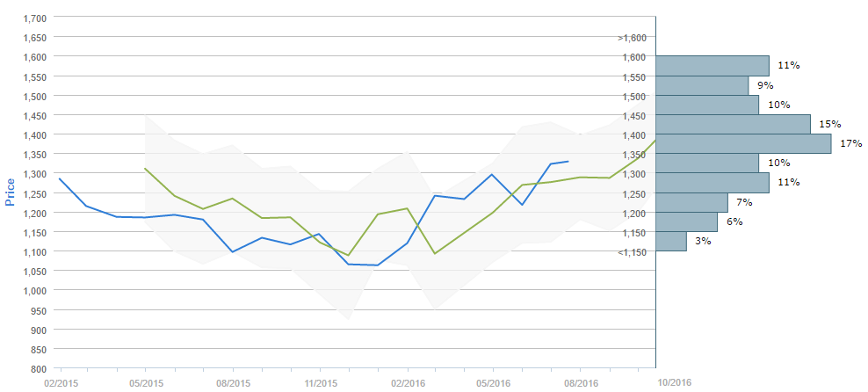Select the smallest 3% histogram bar
The height and width of the screenshot is (392, 868).
671,241
